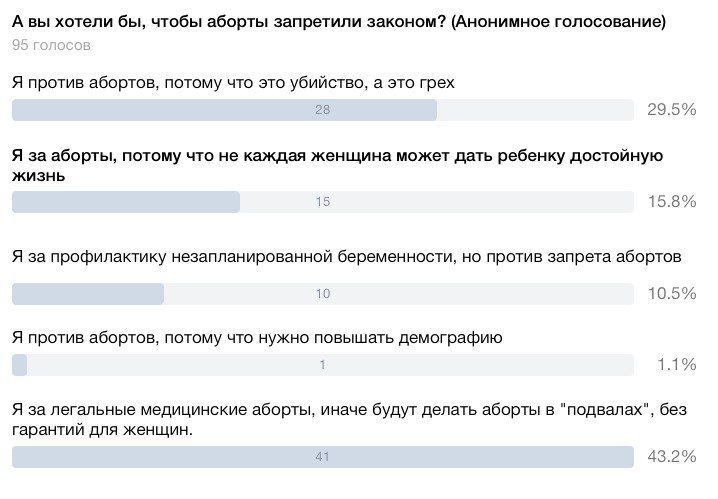Select option 'это убийство, а это грех'
Viewport: 718px width, 499px height.
[x=233, y=83]
